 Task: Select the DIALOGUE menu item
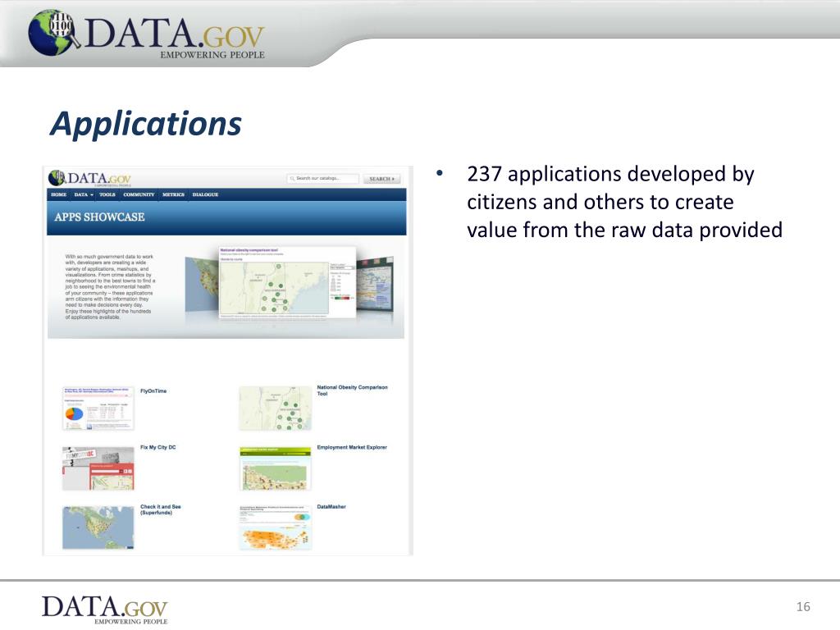point(205,194)
